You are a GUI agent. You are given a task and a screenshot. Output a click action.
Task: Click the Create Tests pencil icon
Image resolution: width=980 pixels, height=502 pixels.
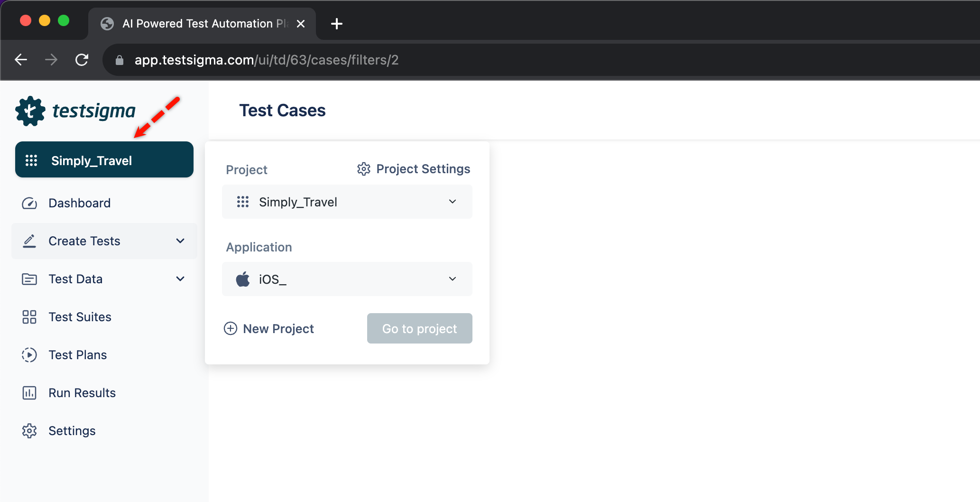(29, 241)
